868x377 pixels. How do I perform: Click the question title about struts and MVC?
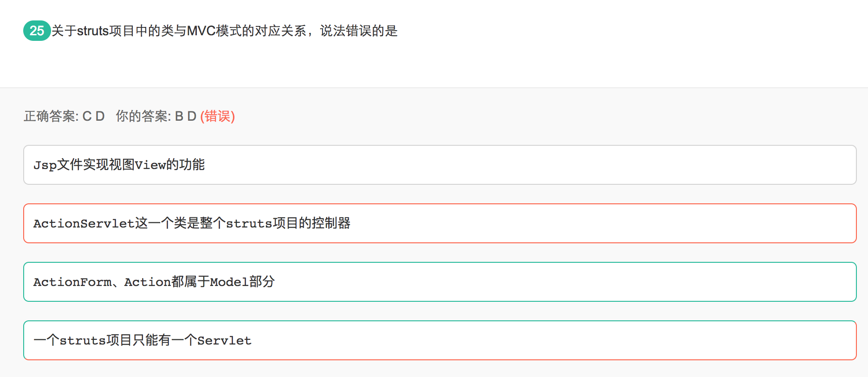[x=224, y=31]
